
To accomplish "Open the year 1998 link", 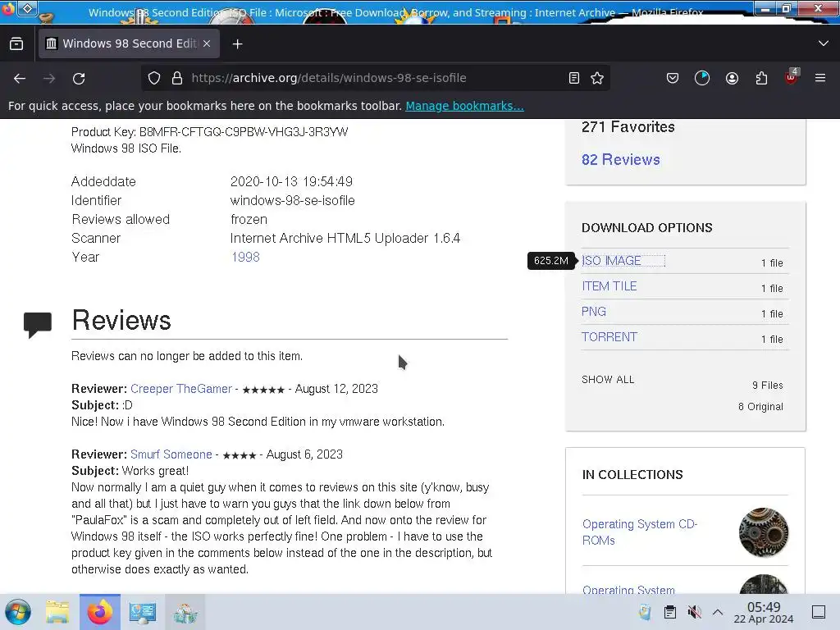I will pyautogui.click(x=245, y=257).
